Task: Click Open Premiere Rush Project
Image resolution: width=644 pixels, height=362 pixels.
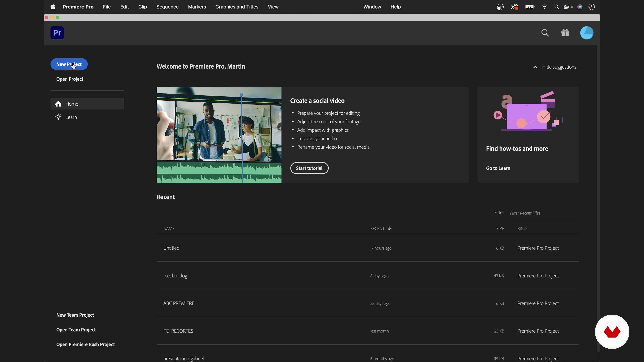Action: pyautogui.click(x=86, y=344)
